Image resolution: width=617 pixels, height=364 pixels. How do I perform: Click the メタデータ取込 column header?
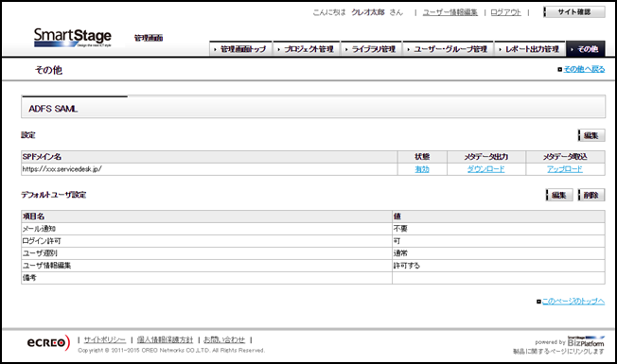(x=565, y=157)
